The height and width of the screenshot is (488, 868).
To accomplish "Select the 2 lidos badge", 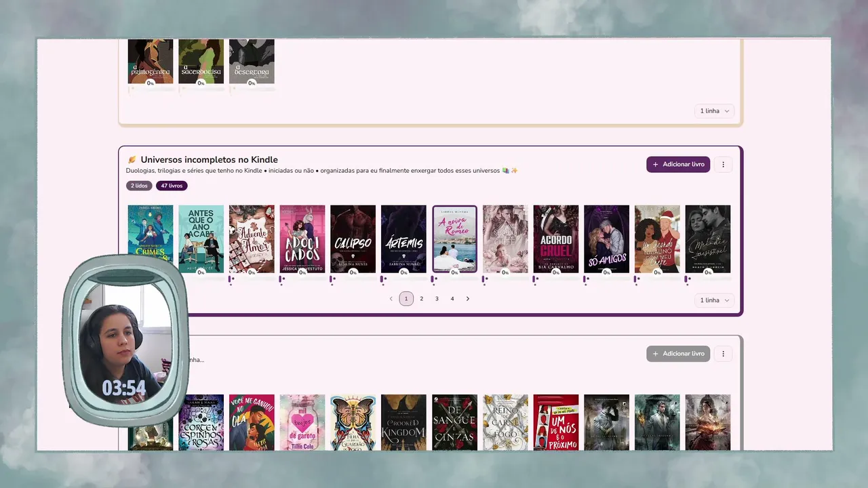I will pos(139,186).
